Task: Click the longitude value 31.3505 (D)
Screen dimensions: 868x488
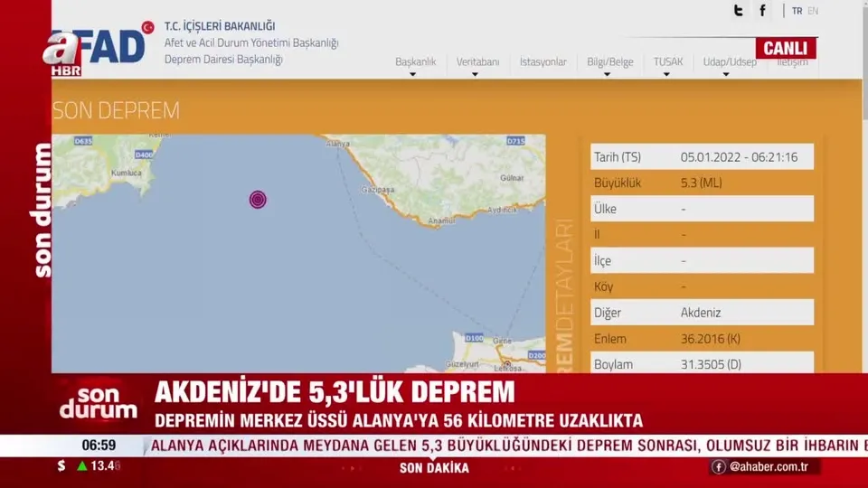Action: point(711,364)
